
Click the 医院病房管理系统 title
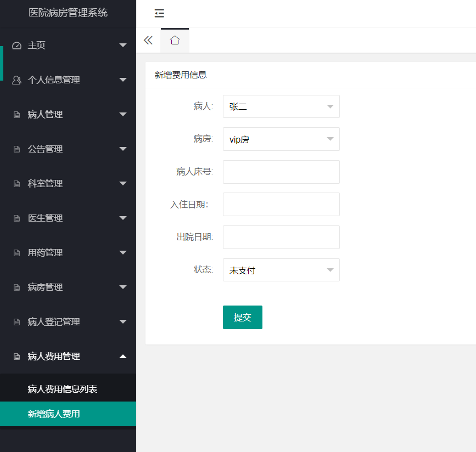tap(68, 13)
